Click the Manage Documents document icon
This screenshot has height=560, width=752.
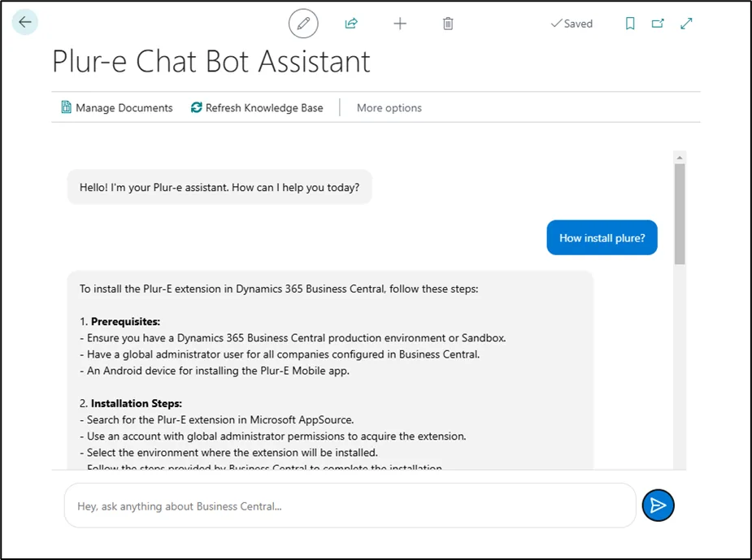click(x=66, y=107)
